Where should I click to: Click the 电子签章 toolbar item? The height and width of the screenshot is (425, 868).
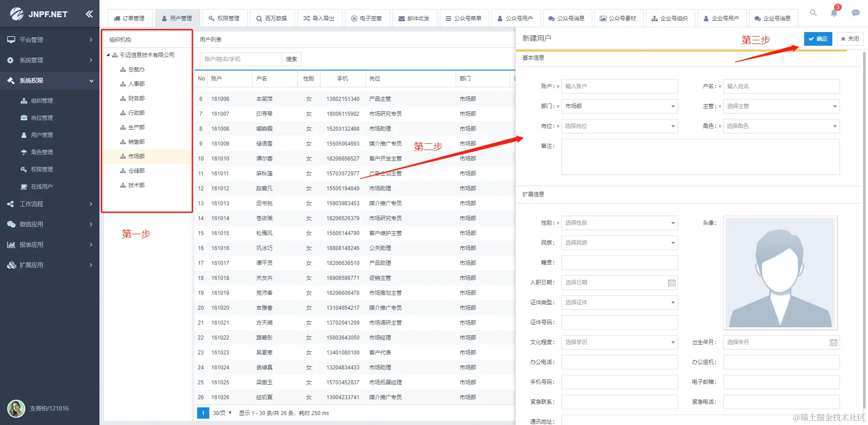(368, 18)
